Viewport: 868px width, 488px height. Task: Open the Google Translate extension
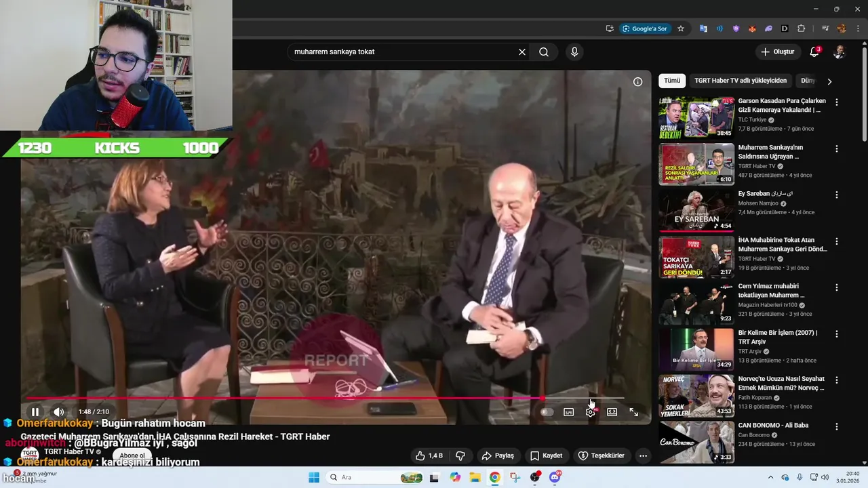coord(703,28)
